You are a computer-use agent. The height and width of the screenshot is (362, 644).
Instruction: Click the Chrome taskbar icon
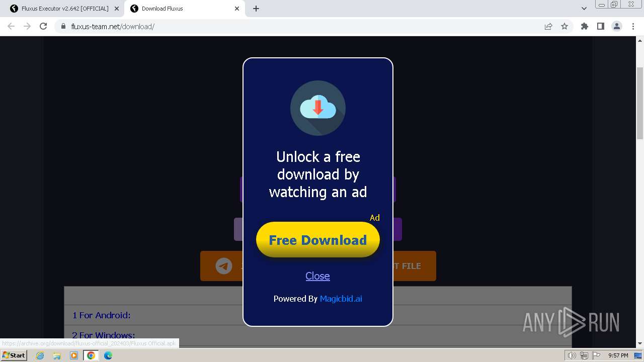pyautogui.click(x=91, y=355)
